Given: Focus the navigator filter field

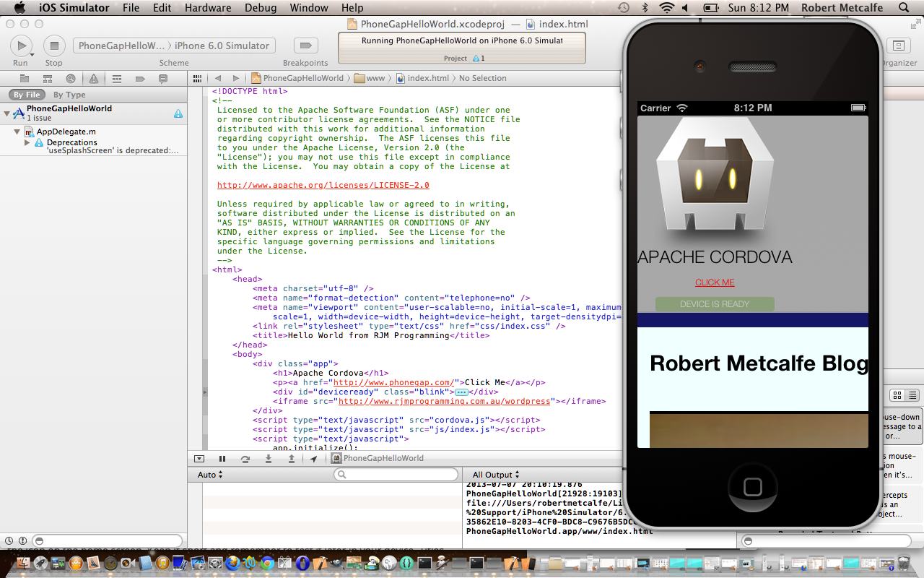Looking at the screenshot, I should tap(108, 540).
